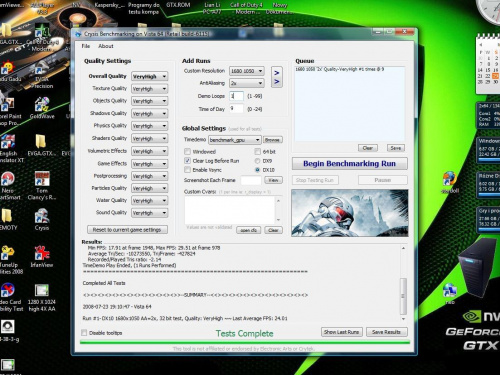
Task: Expand the Sound Quality dropdown
Action: pos(149,213)
